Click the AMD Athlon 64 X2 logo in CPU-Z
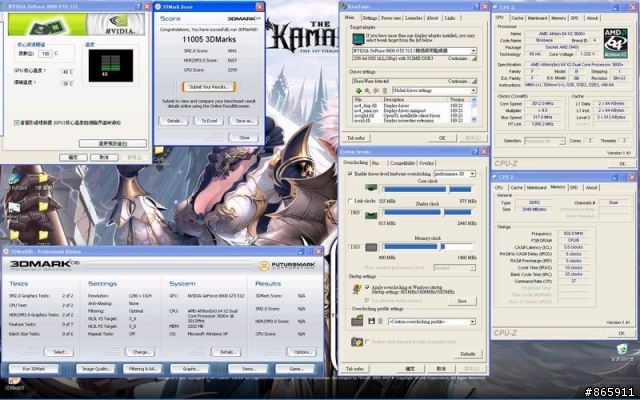 [x=616, y=43]
